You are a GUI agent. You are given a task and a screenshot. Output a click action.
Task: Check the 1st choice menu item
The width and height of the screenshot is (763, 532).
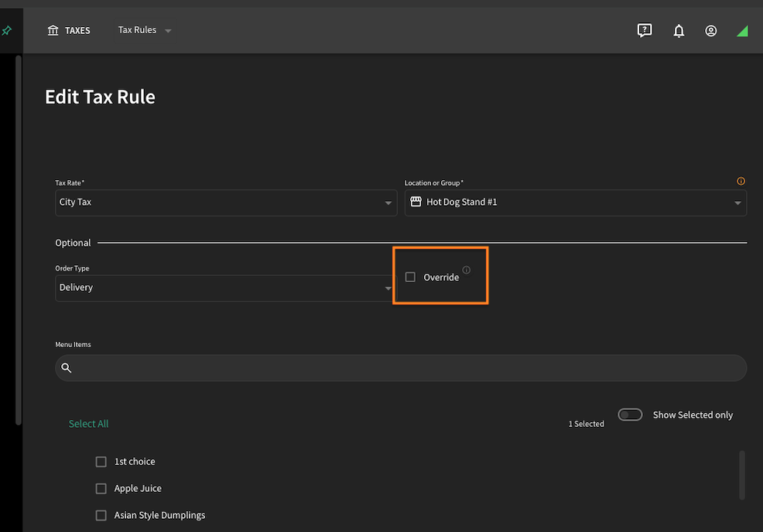pyautogui.click(x=101, y=462)
